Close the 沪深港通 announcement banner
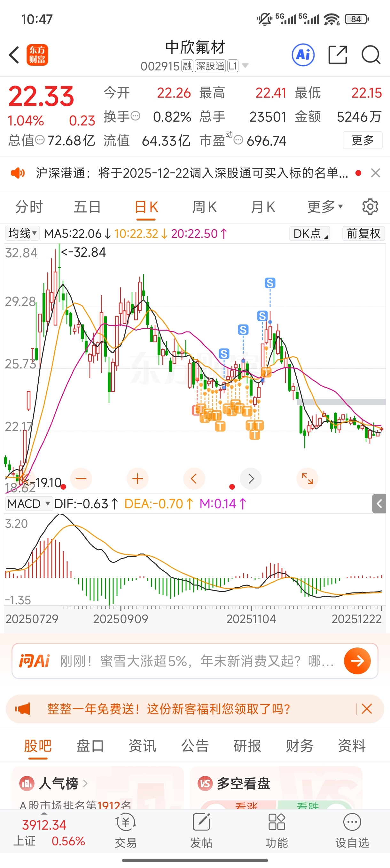 376,173
